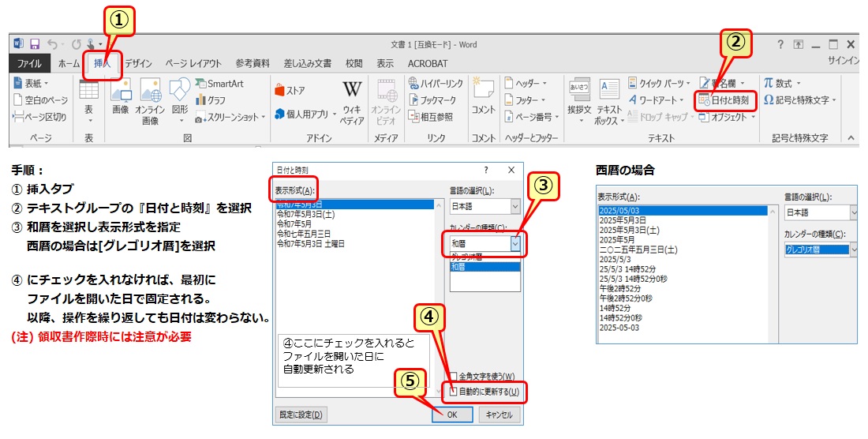The width and height of the screenshot is (868, 439).
Task: Insert a hyperlink via ハイパーリンク
Action: pos(435,84)
